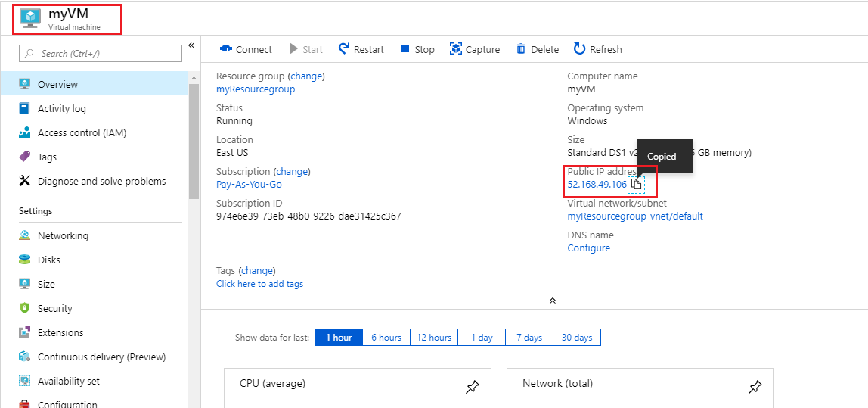Click Configure under DNS name
The height and width of the screenshot is (408, 868).
click(588, 248)
